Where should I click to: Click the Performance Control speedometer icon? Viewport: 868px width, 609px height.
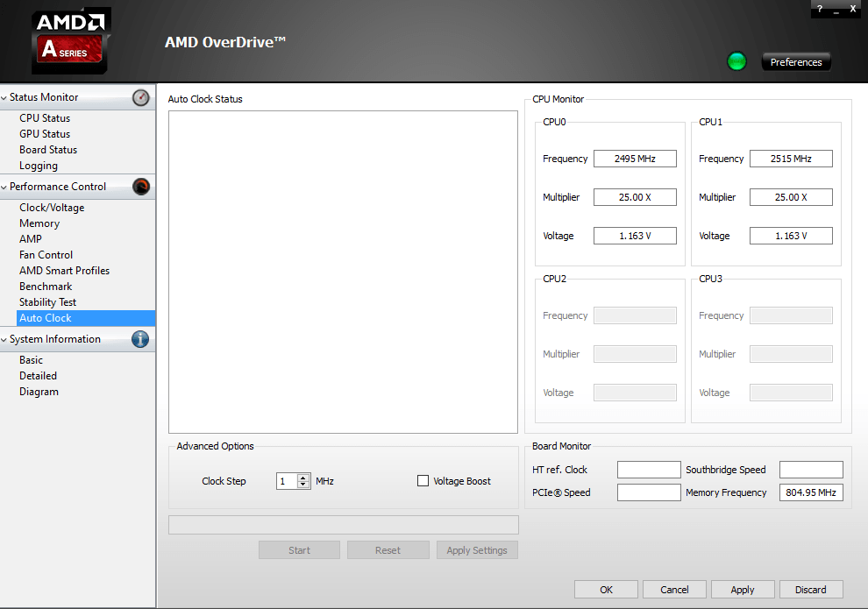point(140,187)
